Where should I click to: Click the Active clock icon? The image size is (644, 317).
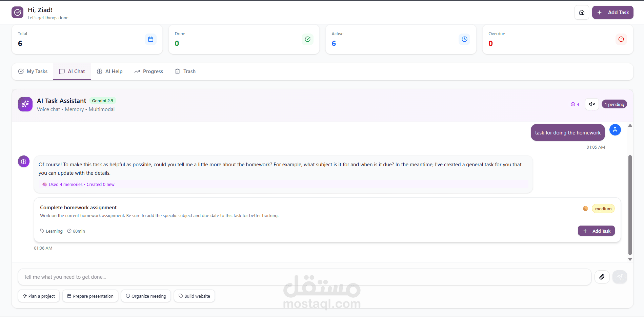coord(465,39)
